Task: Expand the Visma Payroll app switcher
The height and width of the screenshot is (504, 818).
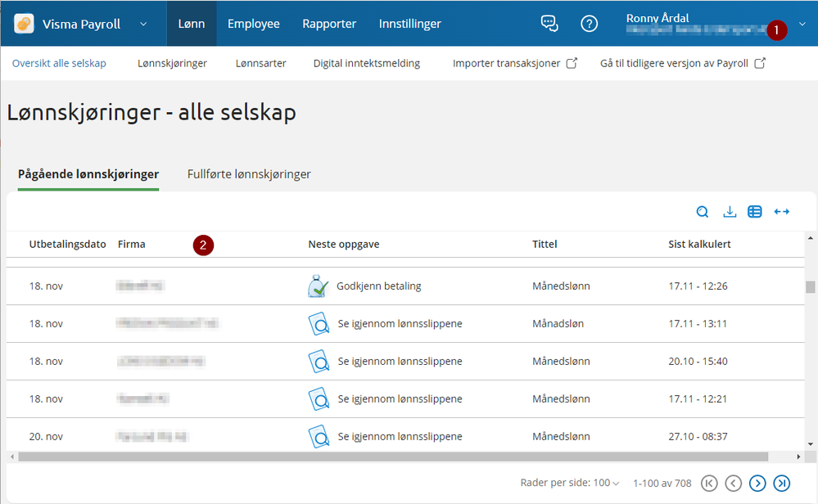Action: click(x=143, y=24)
